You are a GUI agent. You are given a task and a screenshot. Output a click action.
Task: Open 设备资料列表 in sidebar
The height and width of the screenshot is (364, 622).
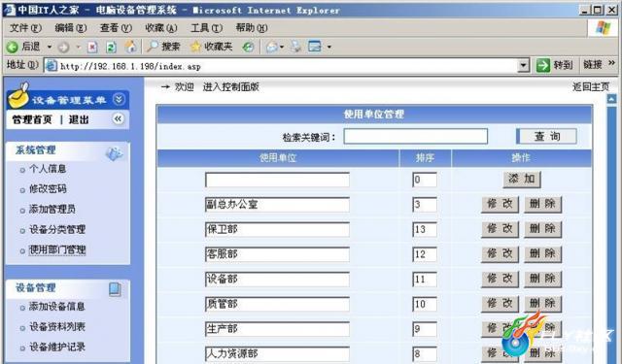click(x=57, y=327)
